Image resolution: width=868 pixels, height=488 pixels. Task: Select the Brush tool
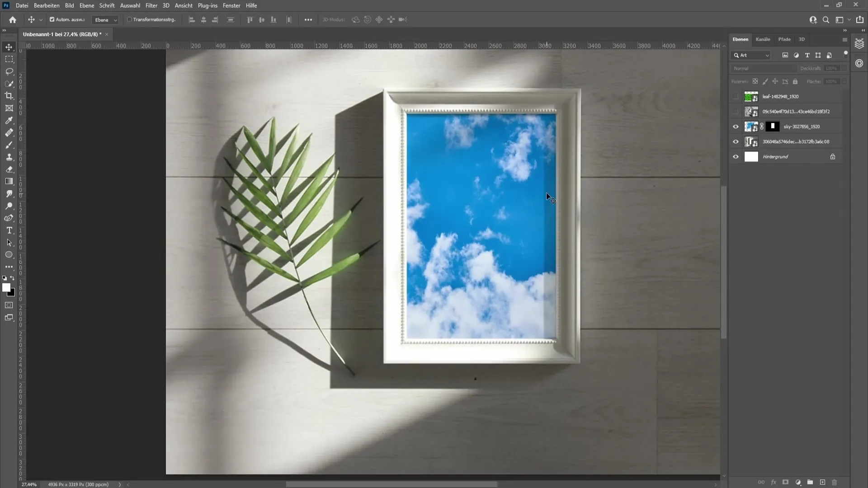point(9,145)
